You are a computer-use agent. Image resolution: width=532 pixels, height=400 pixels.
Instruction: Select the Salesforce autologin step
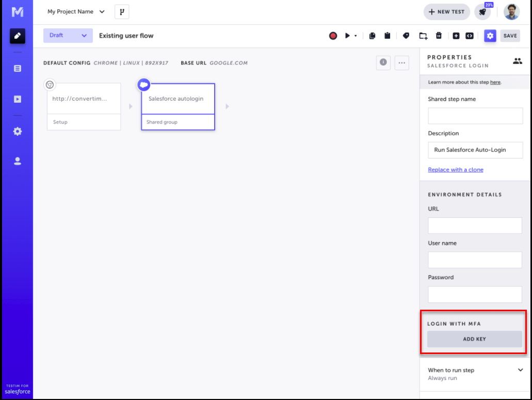(x=178, y=106)
